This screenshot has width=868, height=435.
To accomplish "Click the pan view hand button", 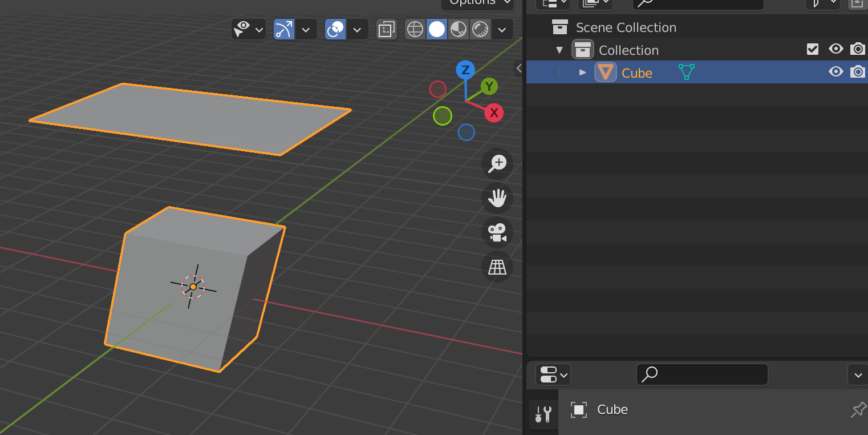I will coord(497,198).
